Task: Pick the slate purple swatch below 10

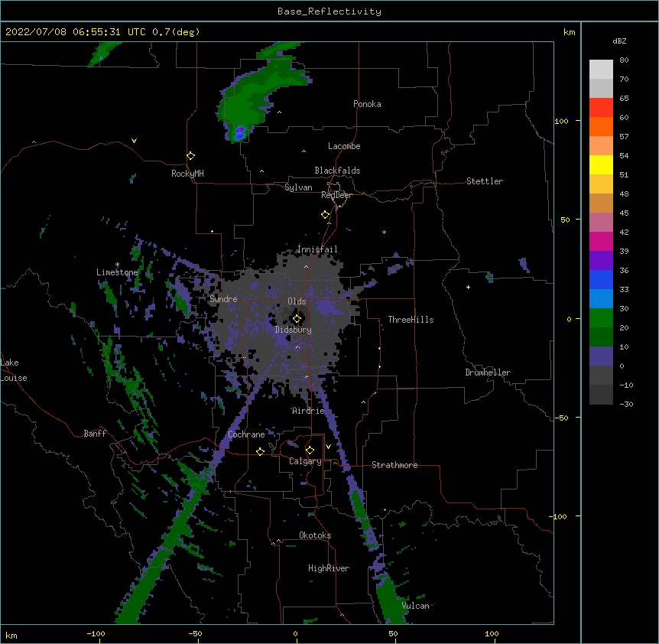Action: pos(601,356)
